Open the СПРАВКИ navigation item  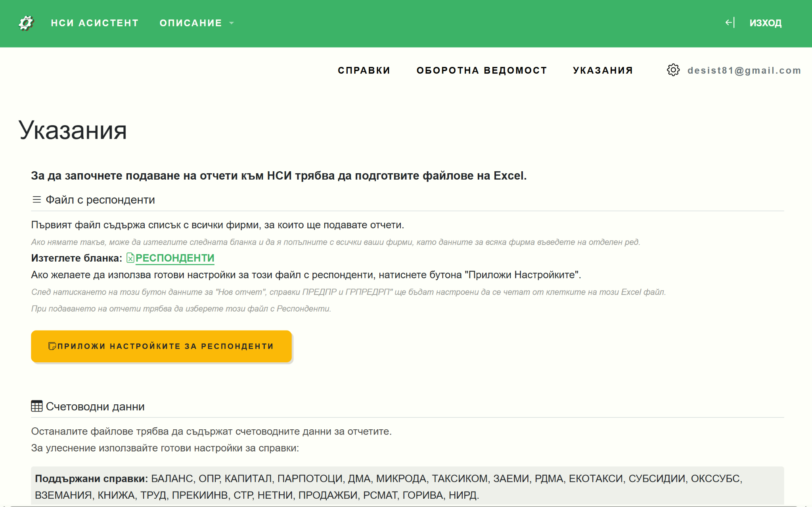point(363,70)
